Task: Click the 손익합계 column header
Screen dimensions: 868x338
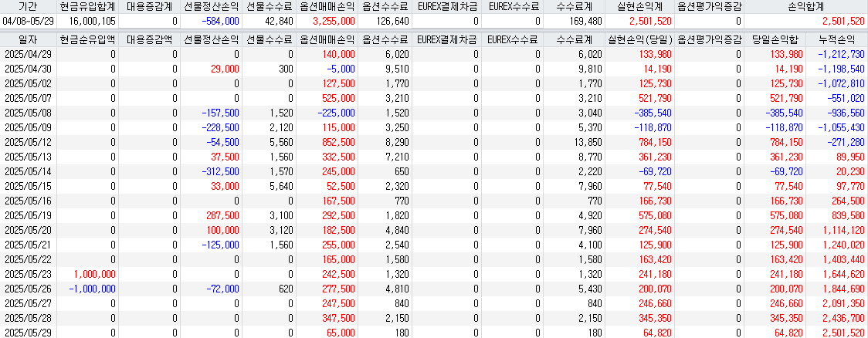Action: coord(805,7)
